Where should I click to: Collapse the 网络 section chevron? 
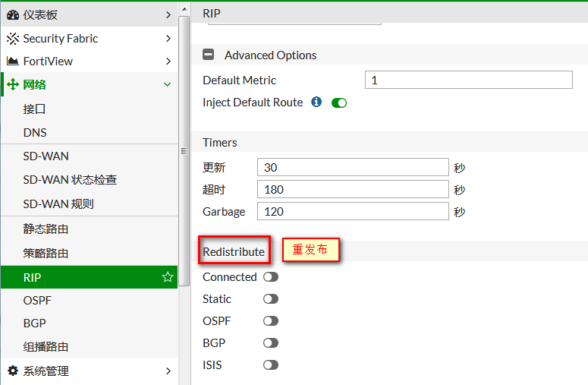pyautogui.click(x=168, y=84)
